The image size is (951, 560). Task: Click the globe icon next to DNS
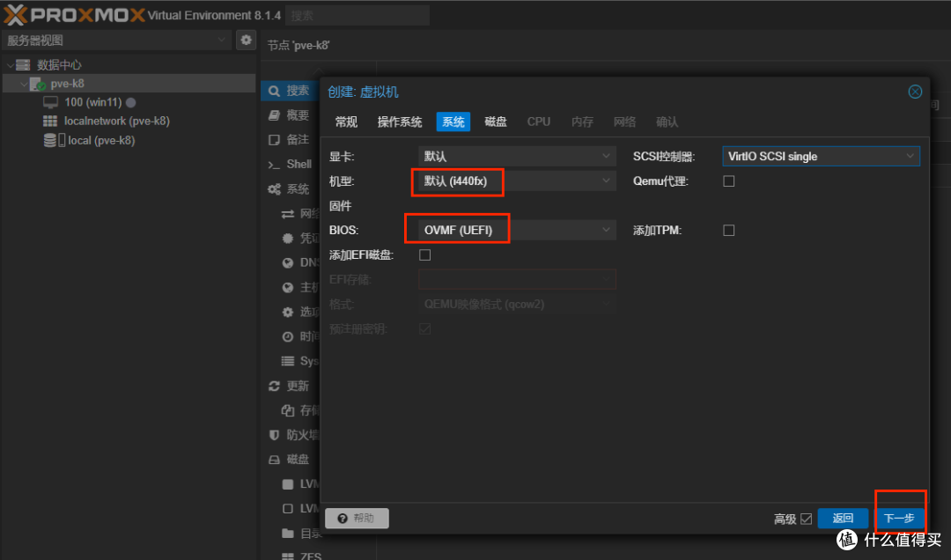(x=287, y=262)
